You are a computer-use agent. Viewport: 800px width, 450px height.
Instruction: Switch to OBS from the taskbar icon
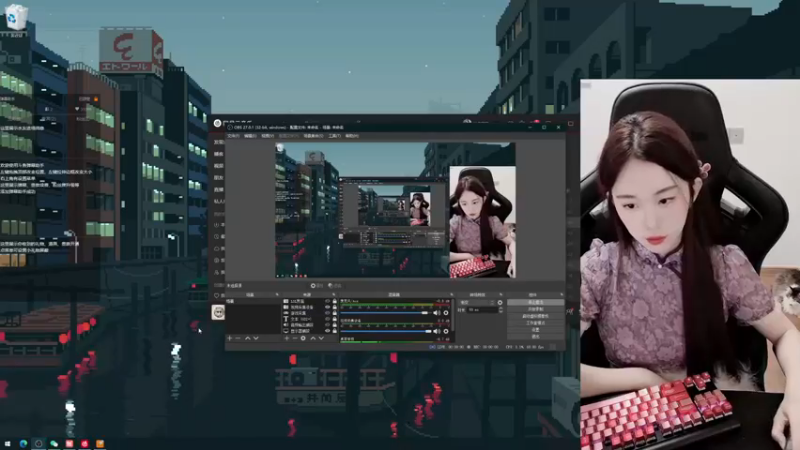[x=38, y=444]
